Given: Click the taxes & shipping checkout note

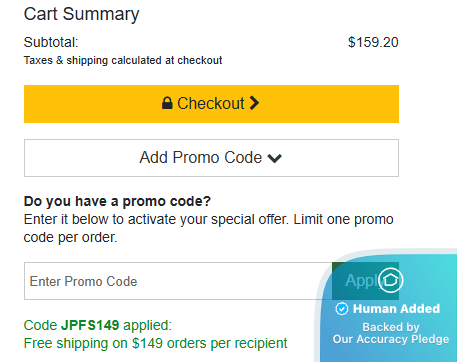Looking at the screenshot, I should point(123,60).
